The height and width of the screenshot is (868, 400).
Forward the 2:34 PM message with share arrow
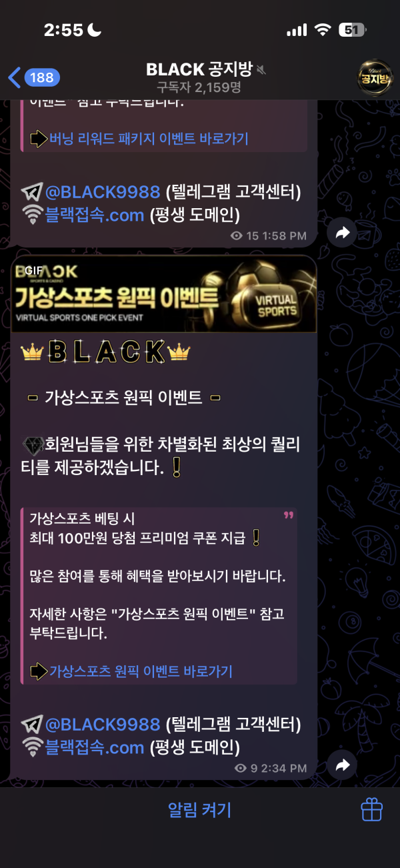[343, 765]
